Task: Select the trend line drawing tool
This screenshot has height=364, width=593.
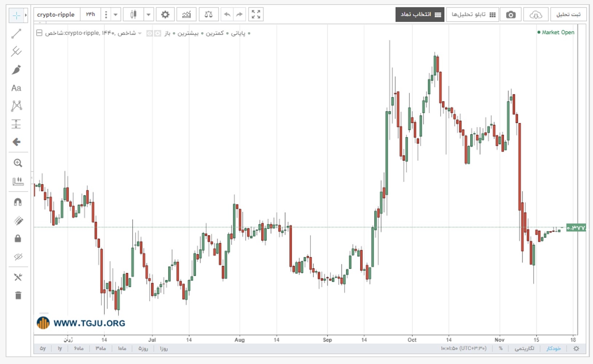Action: [x=16, y=34]
